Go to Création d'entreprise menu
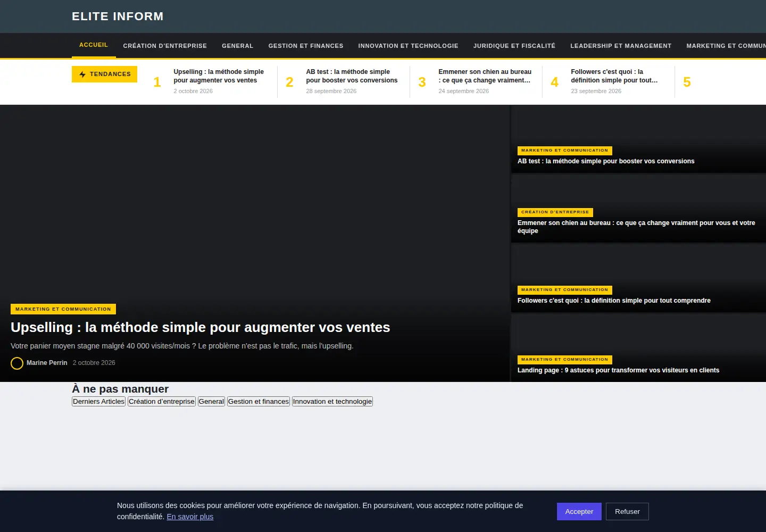This screenshot has height=532, width=766. point(165,46)
